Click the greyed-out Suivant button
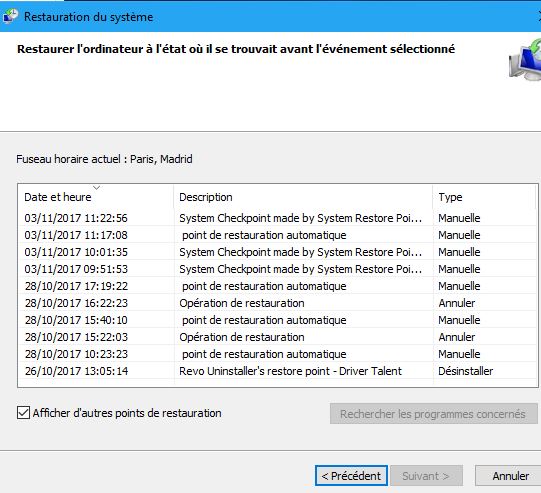The image size is (541, 493). tap(426, 476)
